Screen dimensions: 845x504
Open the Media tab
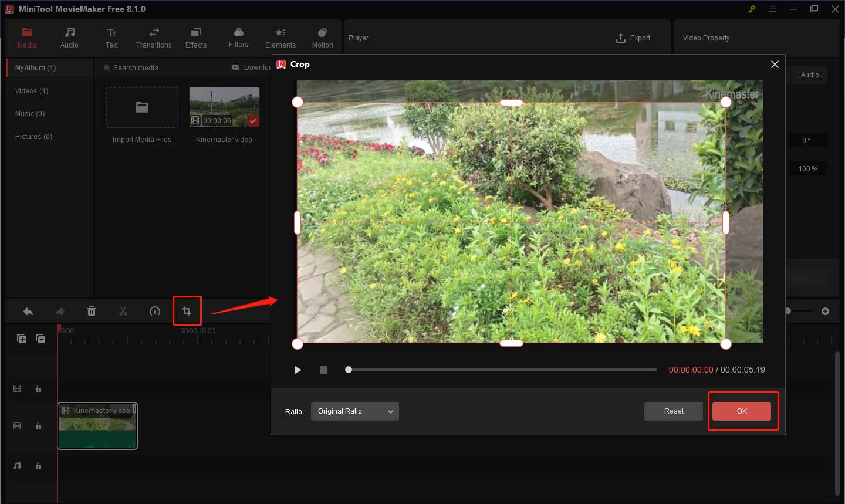tap(27, 38)
